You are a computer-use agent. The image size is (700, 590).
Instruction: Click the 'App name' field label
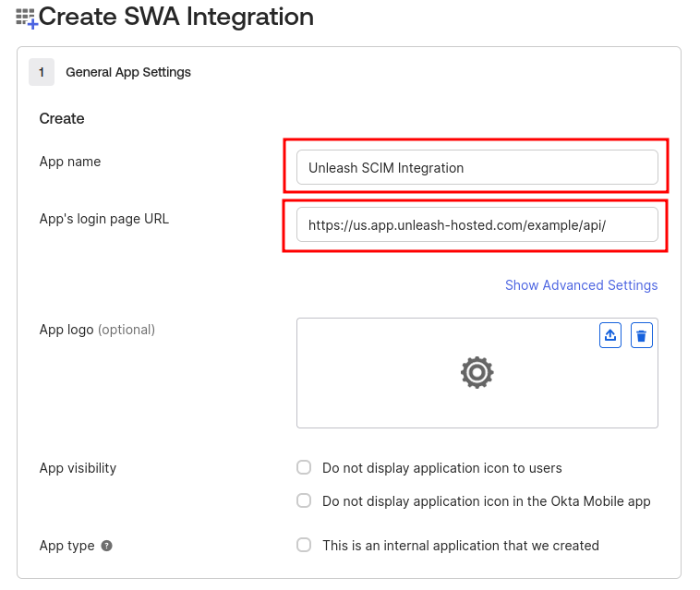70,162
